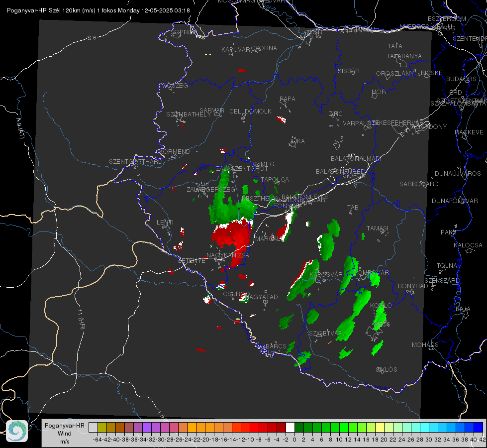Click the SÁRBOGÁRD city label
This screenshot has height=448, width=487.
(x=419, y=184)
